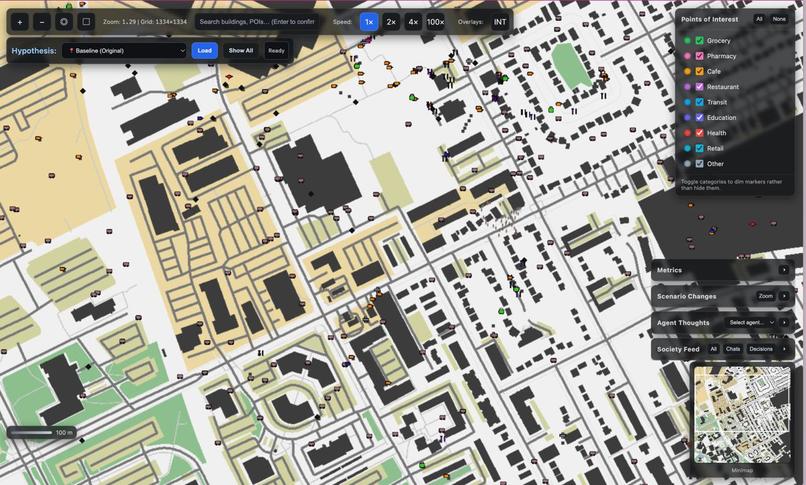
Task: Expand the Agent Thoughts panel arrow
Action: (x=784, y=322)
